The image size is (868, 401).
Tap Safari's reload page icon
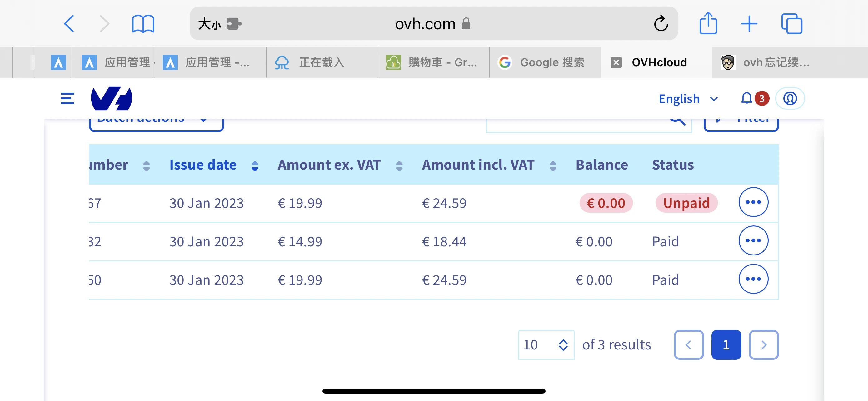(661, 23)
